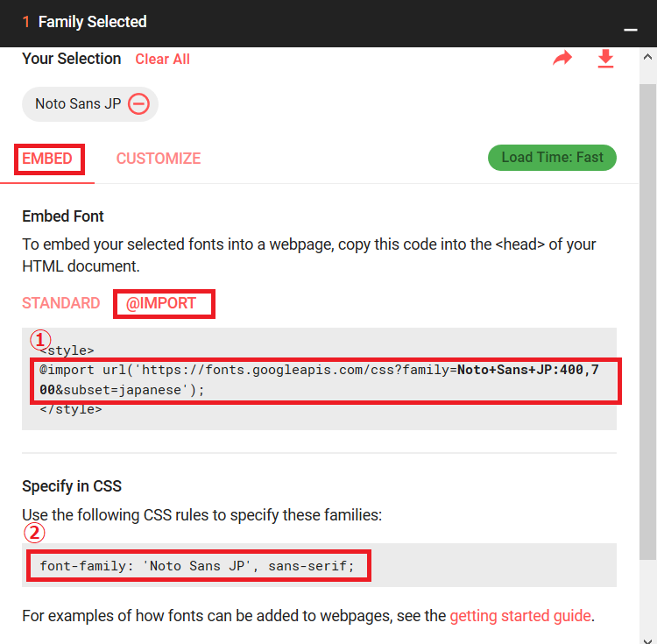Click the vertical scrollbar thumb
This screenshot has height=644, width=657.
(647, 315)
